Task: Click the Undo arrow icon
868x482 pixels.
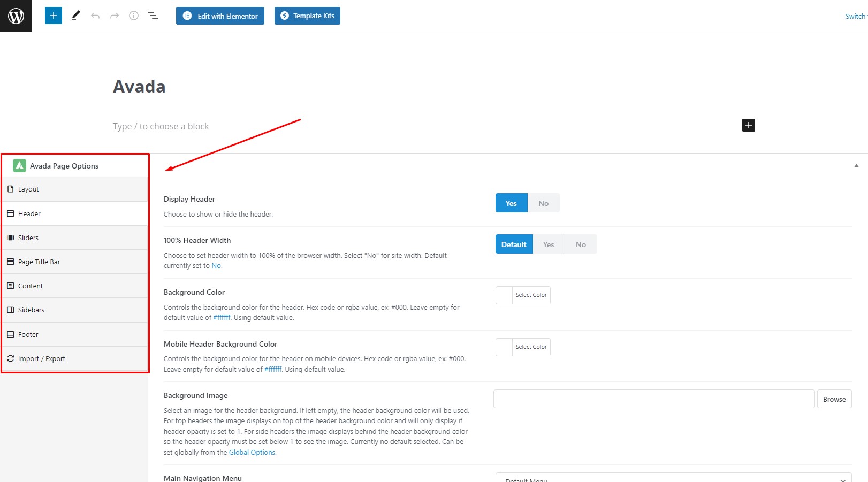Action: (x=95, y=16)
